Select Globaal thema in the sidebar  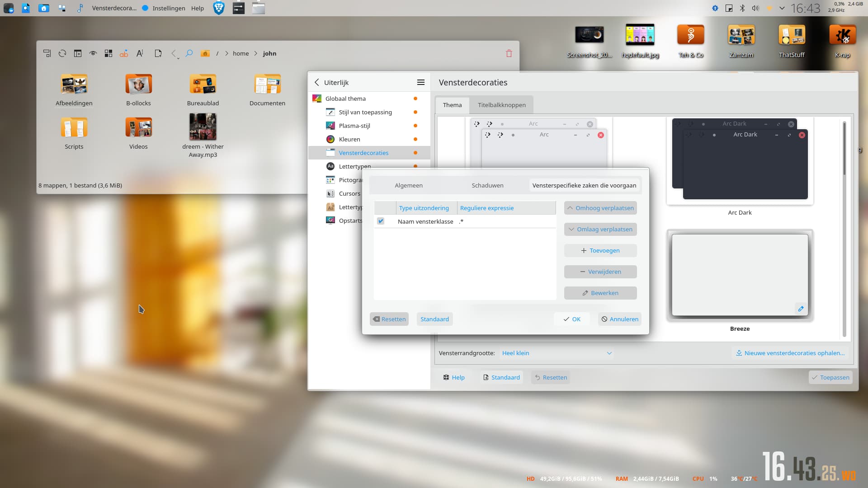(x=369, y=99)
